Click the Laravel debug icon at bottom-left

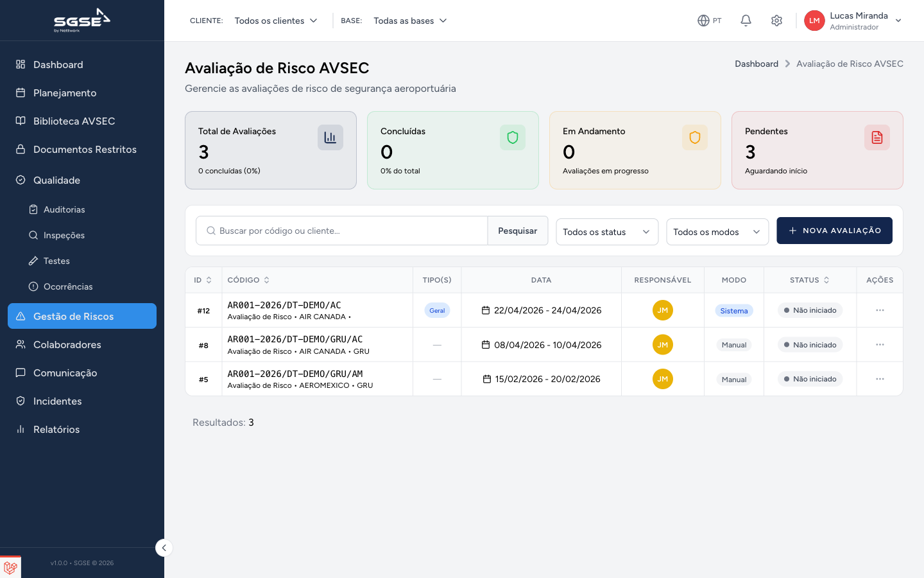click(10, 567)
